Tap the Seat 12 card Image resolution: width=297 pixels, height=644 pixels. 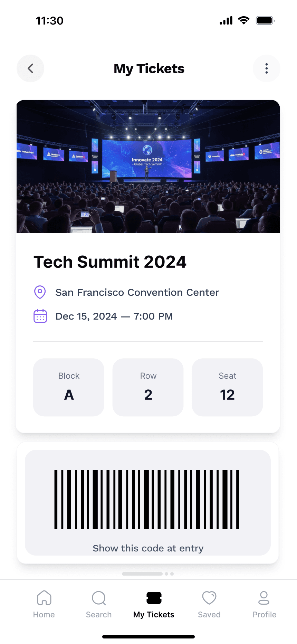tap(227, 387)
